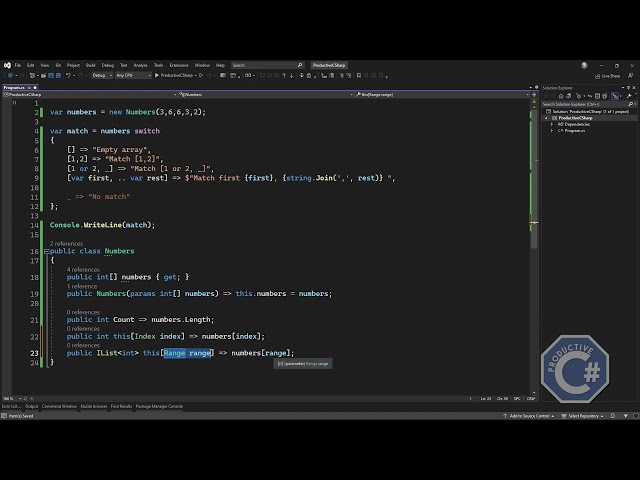Click the notifications bell icon
Image resolution: width=640 pixels, height=480 pixels.
click(613, 416)
